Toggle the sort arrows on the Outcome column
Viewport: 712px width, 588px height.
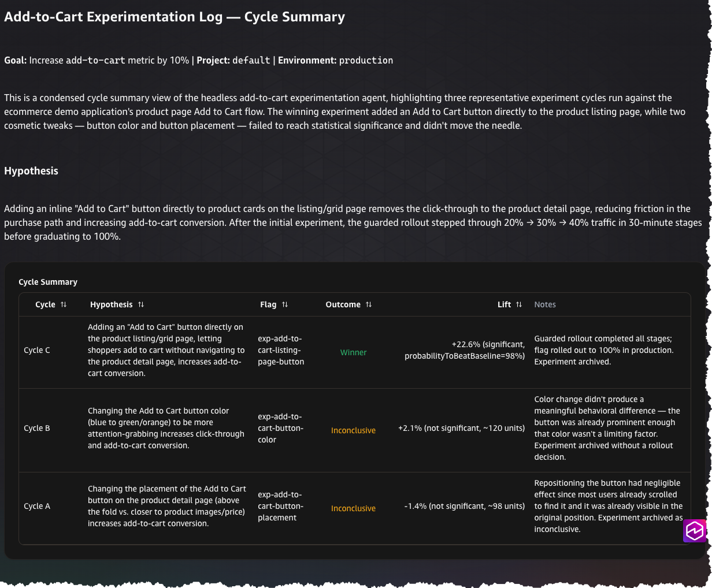[x=369, y=304]
